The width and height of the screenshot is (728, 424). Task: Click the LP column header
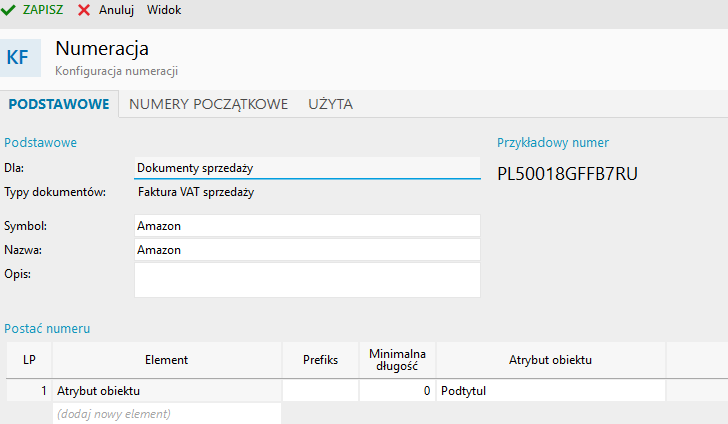click(28, 360)
